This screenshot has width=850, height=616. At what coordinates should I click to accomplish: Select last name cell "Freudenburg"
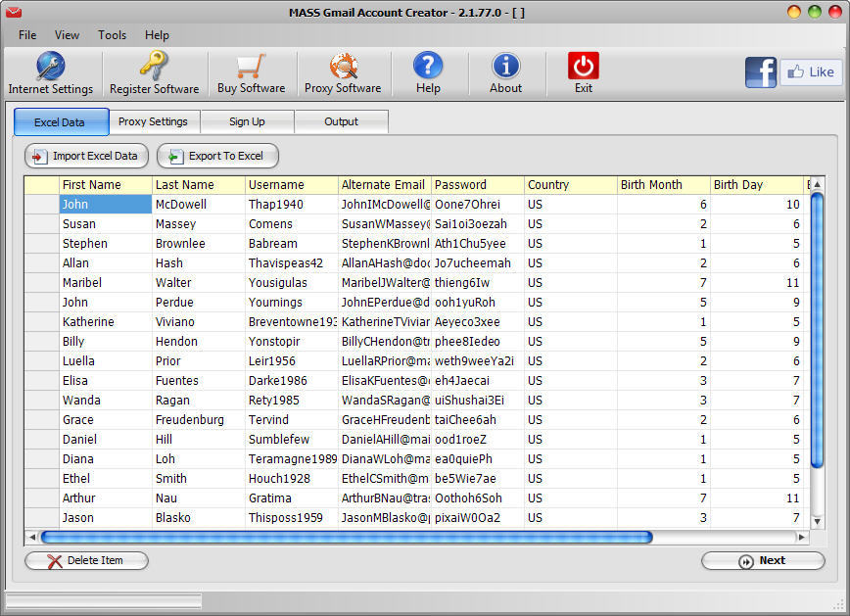(x=199, y=420)
